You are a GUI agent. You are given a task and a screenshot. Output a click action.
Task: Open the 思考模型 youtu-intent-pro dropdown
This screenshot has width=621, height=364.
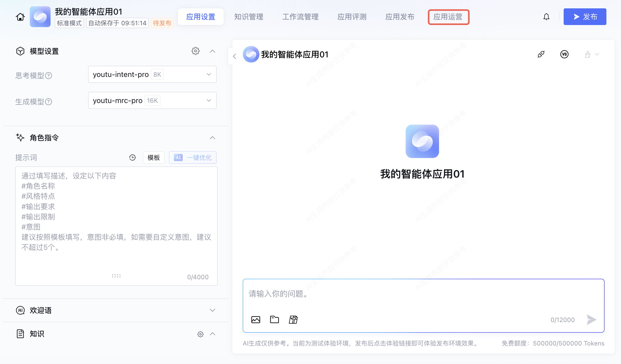tap(152, 74)
